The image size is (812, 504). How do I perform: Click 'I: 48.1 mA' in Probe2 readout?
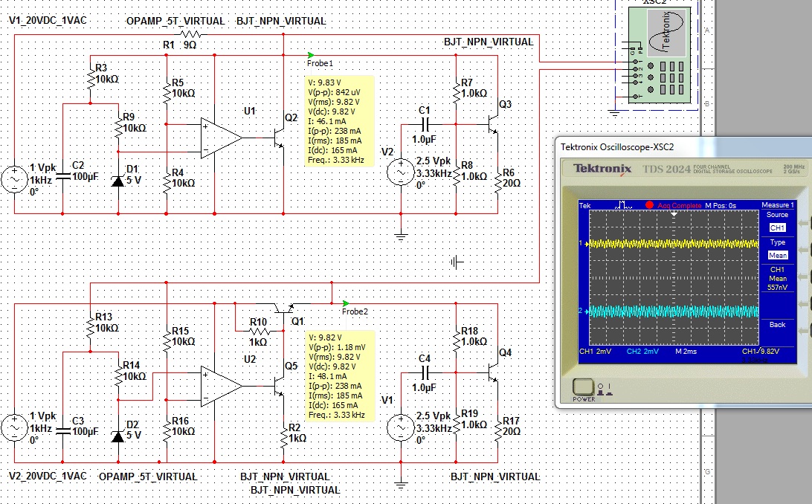click(328, 376)
